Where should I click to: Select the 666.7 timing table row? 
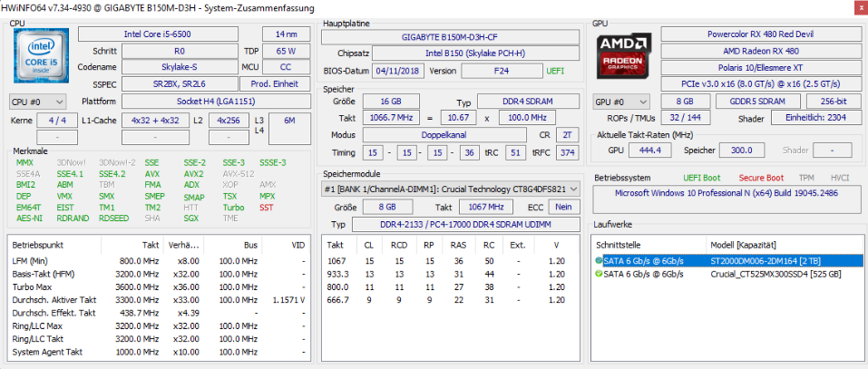450,300
